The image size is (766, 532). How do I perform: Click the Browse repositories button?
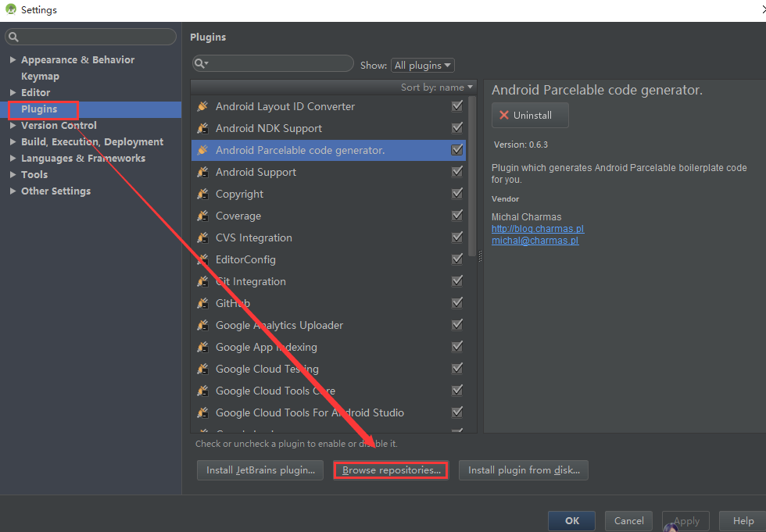tap(391, 470)
